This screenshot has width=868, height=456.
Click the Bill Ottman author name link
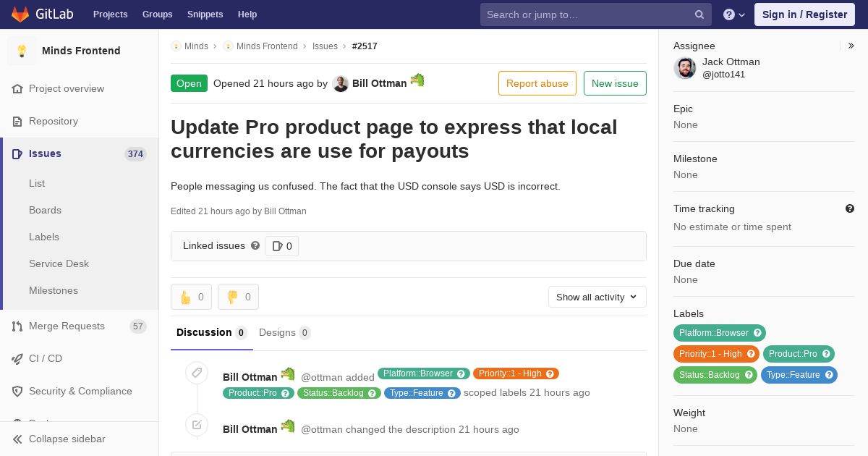[379, 83]
